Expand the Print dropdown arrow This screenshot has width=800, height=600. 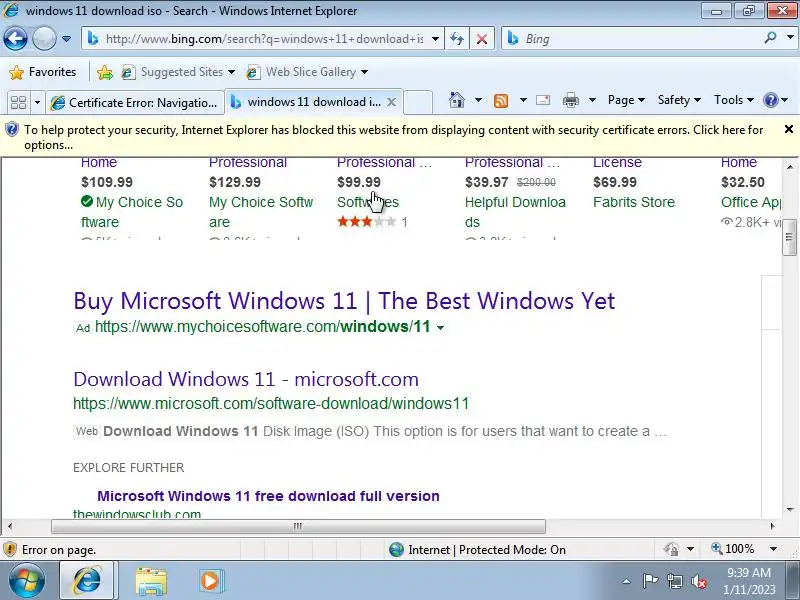[x=592, y=100]
